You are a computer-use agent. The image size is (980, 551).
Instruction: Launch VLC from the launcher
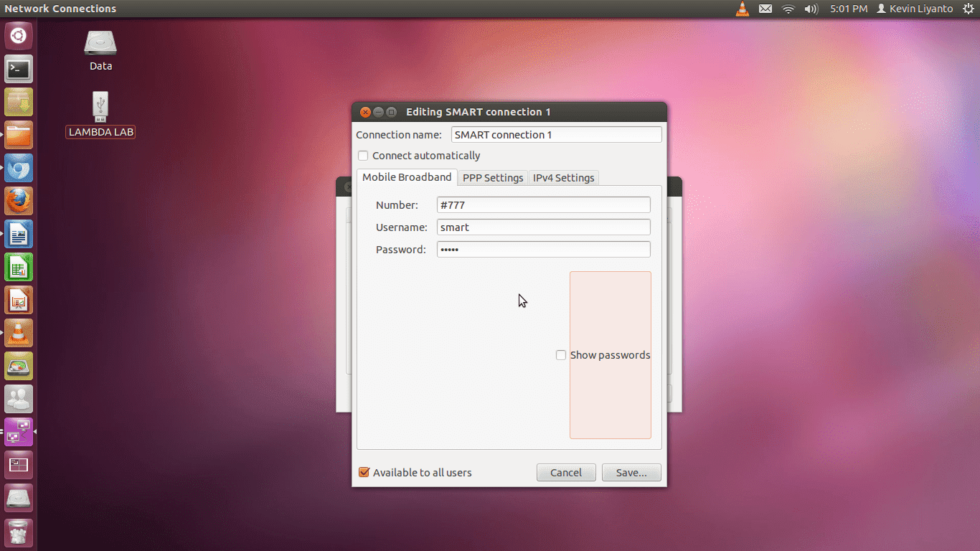(x=19, y=333)
